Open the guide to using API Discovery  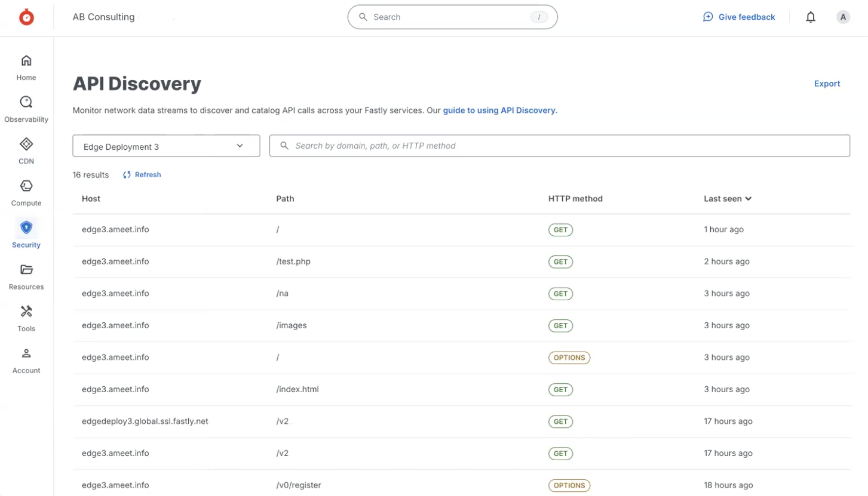point(499,110)
